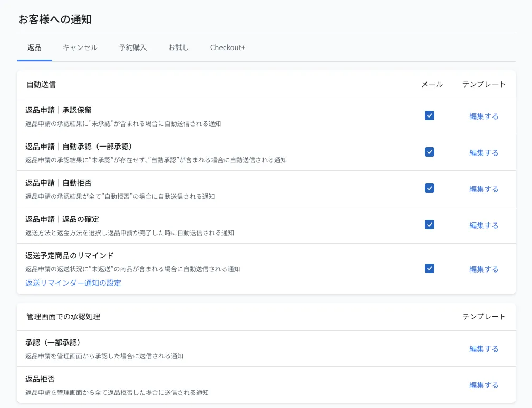Edit template for 返品申請｜承認保留
This screenshot has height=408, width=532.
[x=483, y=116]
